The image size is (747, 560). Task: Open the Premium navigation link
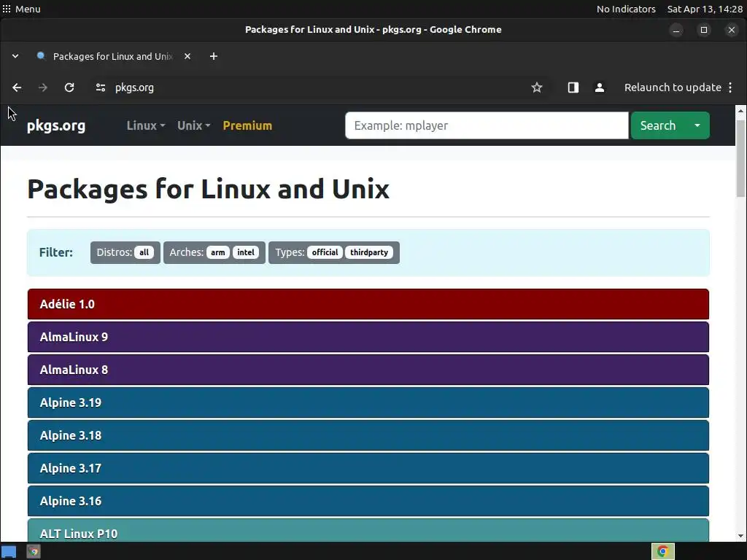(247, 125)
